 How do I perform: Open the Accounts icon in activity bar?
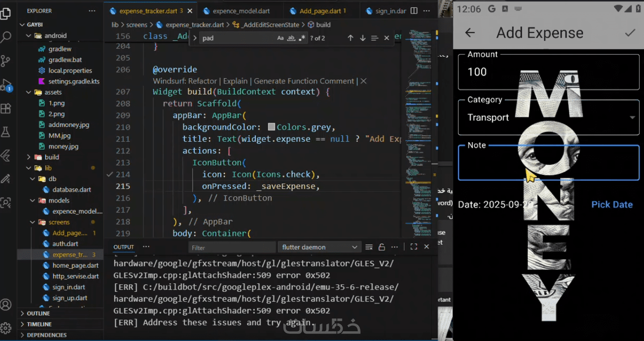(6, 305)
